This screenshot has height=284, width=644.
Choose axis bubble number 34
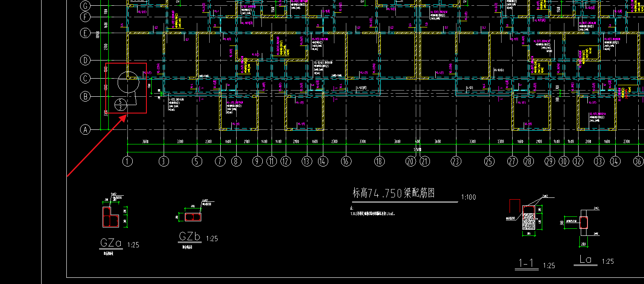coord(615,161)
